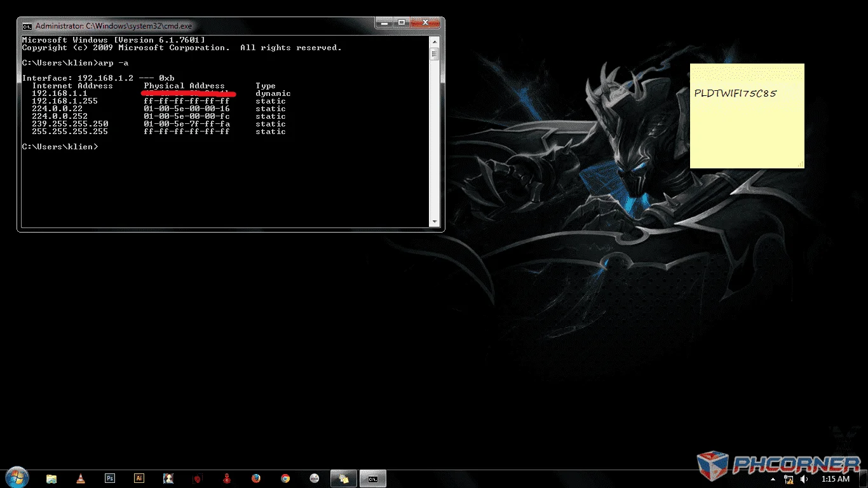The image size is (868, 488).
Task: Open Firefox from the taskbar
Action: coord(256,478)
